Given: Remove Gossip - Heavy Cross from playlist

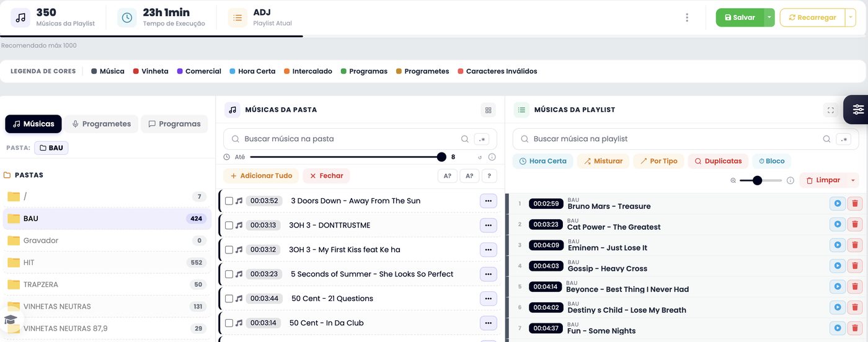Looking at the screenshot, I should [855, 266].
